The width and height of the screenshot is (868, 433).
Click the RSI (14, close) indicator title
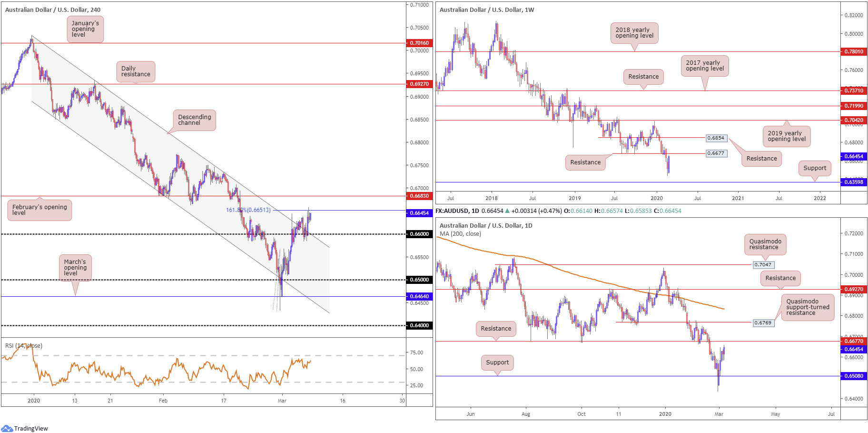24,346
